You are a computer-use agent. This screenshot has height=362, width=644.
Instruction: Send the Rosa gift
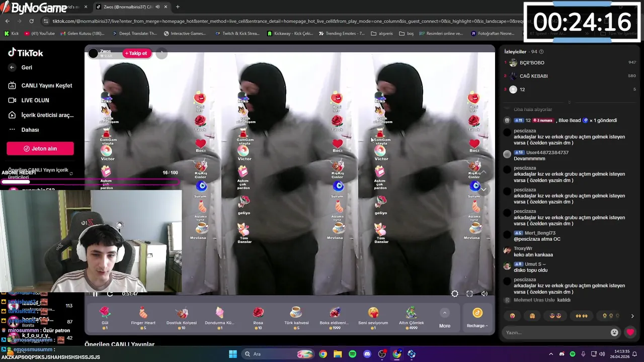258,318
